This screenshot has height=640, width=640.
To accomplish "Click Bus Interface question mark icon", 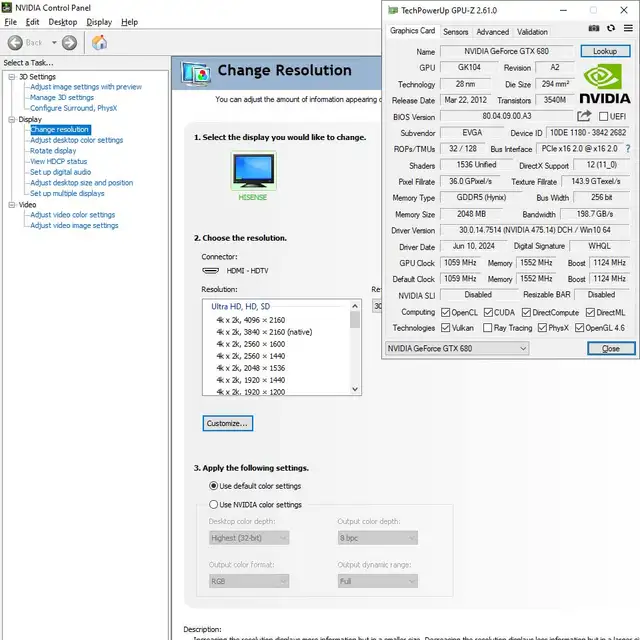I will (628, 149).
